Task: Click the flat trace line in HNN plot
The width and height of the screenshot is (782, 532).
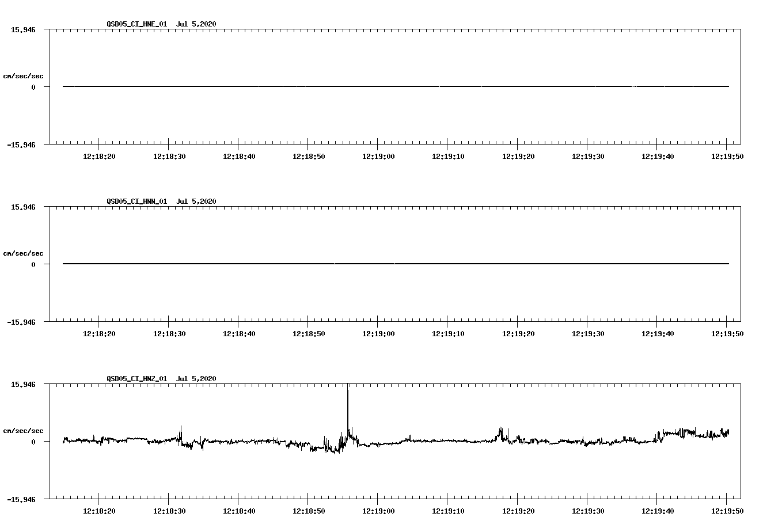Action: click(x=396, y=264)
